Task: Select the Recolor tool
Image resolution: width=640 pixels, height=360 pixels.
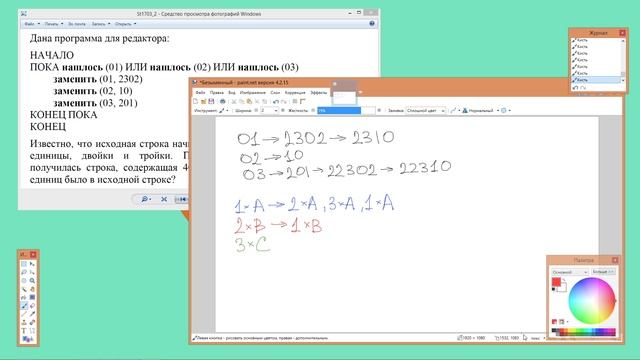Action: coord(32,322)
